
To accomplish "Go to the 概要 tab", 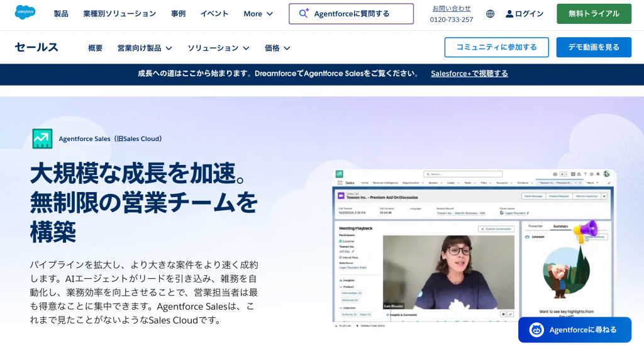I will (95, 48).
